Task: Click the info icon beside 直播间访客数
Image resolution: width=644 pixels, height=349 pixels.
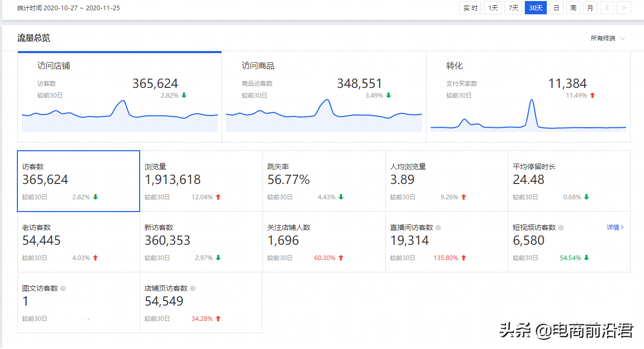Action: [x=438, y=228]
